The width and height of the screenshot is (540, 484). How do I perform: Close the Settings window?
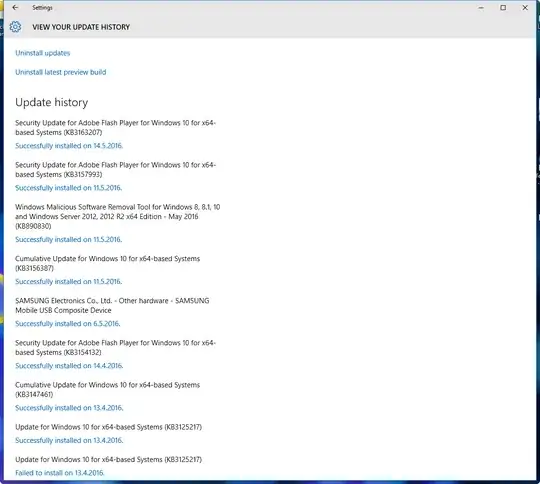coord(525,7)
